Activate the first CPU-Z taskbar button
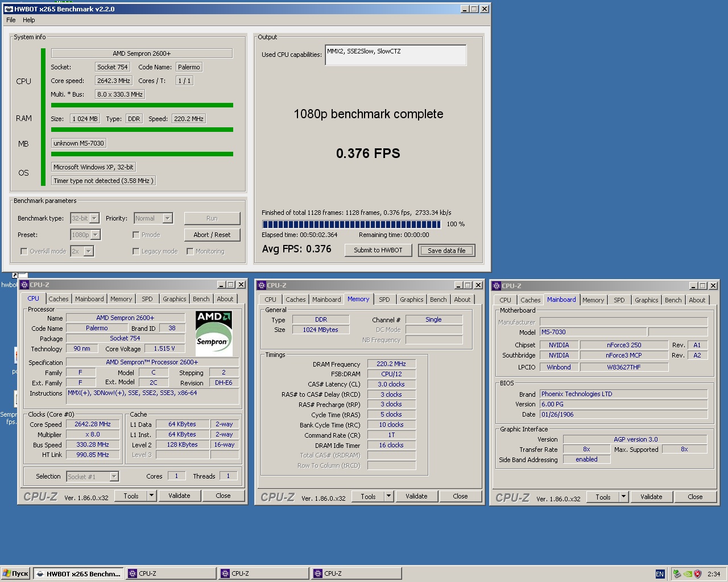This screenshot has width=728, height=582. [171, 573]
